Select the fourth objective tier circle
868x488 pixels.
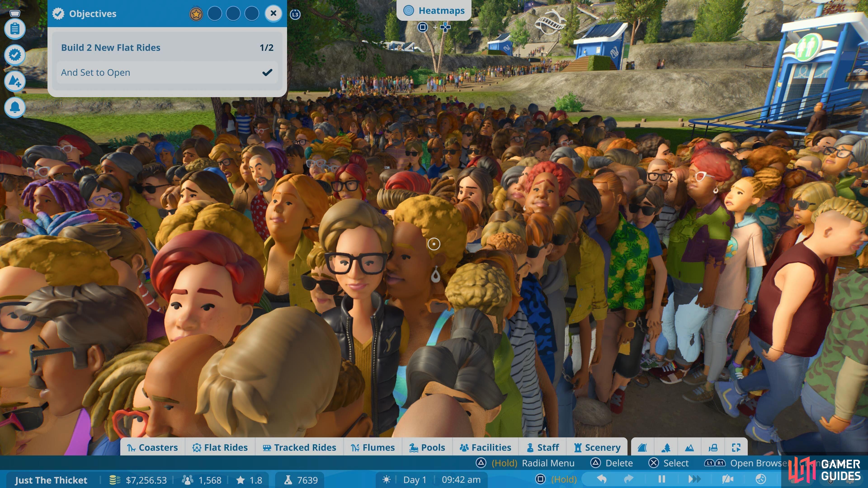click(251, 14)
